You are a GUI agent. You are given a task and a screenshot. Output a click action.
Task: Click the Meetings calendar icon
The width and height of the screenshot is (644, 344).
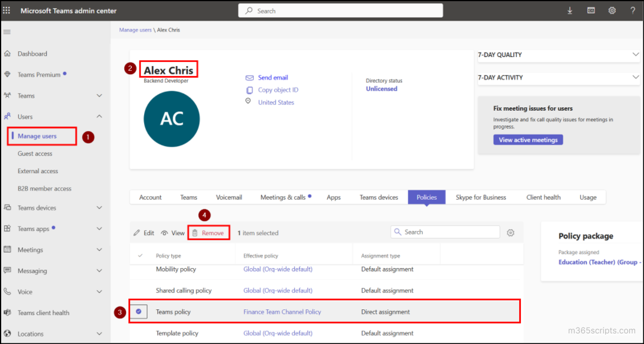(7, 250)
